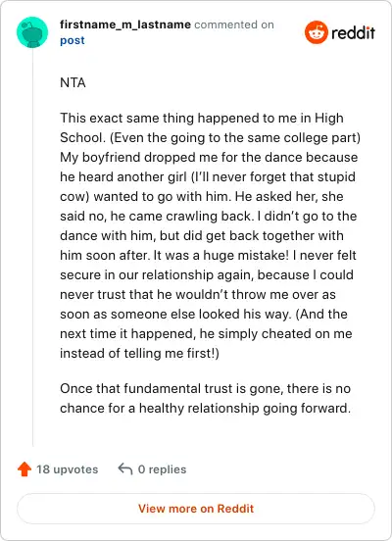Click the View more on Reddit button
Image resolution: width=392 pixels, height=541 pixels.
pyautogui.click(x=196, y=509)
